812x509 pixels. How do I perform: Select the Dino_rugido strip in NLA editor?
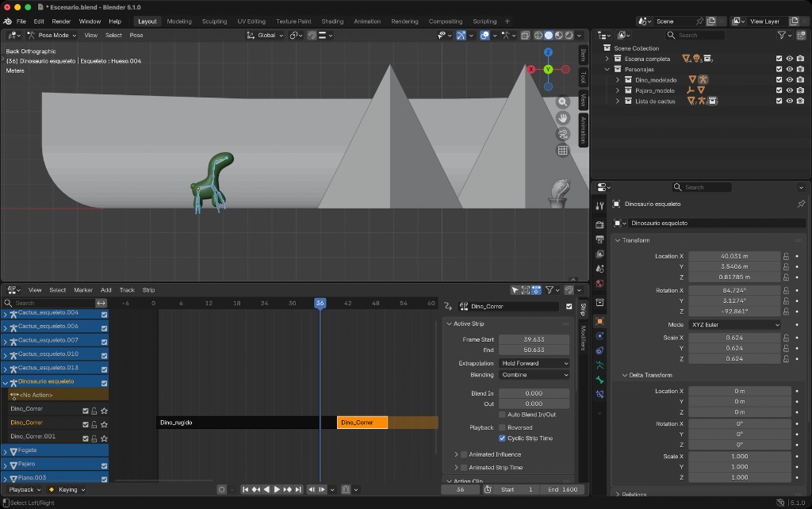point(238,423)
